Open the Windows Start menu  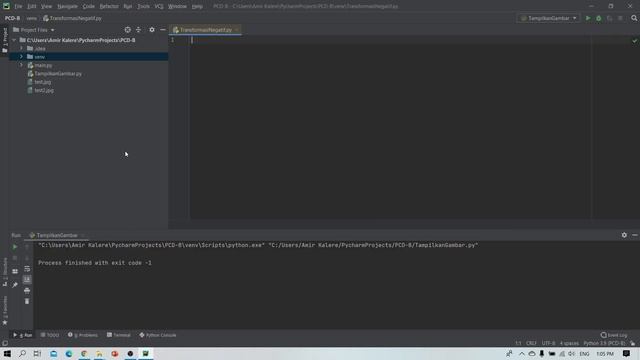pyautogui.click(x=7, y=353)
